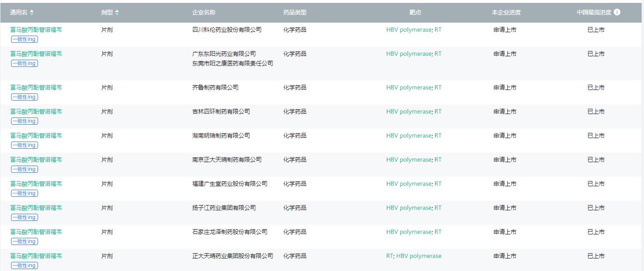Sort table by 剂型 column arrows
644x271 pixels.
click(x=117, y=13)
